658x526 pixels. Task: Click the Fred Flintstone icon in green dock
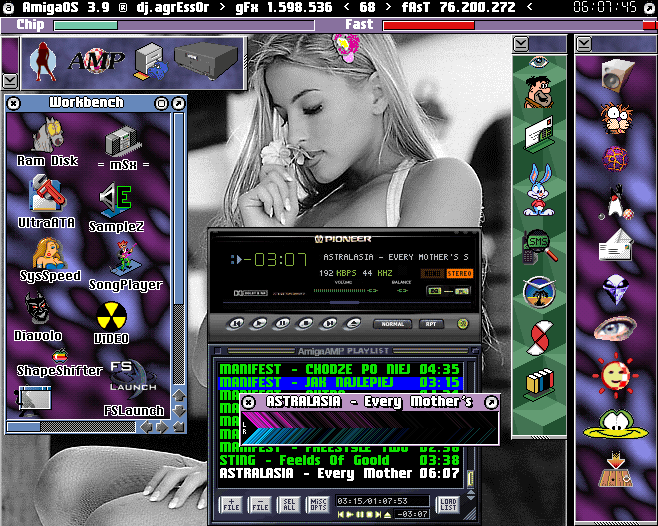click(x=538, y=92)
